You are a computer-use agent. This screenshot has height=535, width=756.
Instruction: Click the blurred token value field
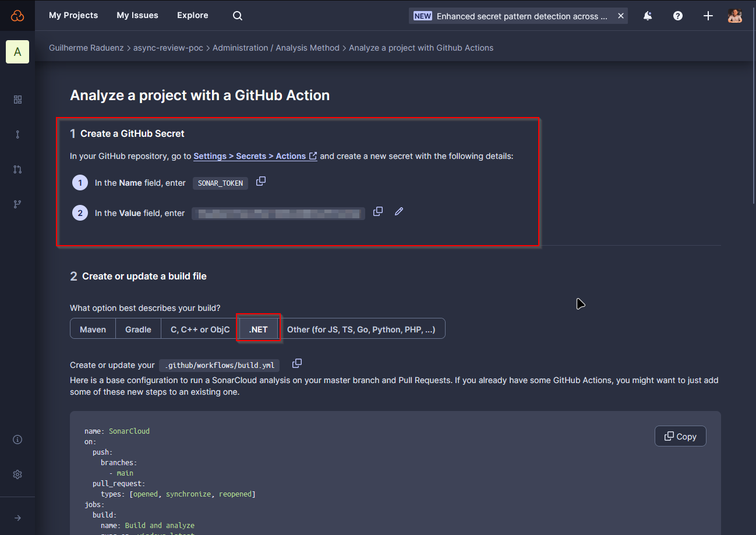279,214
